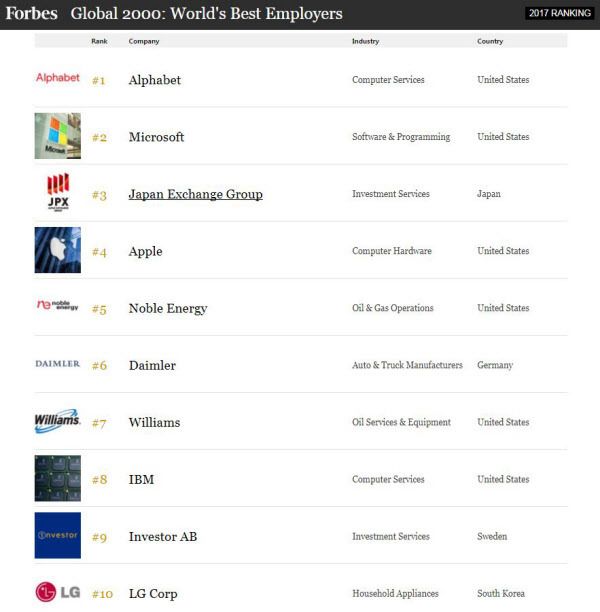The height and width of the screenshot is (612, 600).
Task: Click the Noble Energy logo
Action: 58,305
